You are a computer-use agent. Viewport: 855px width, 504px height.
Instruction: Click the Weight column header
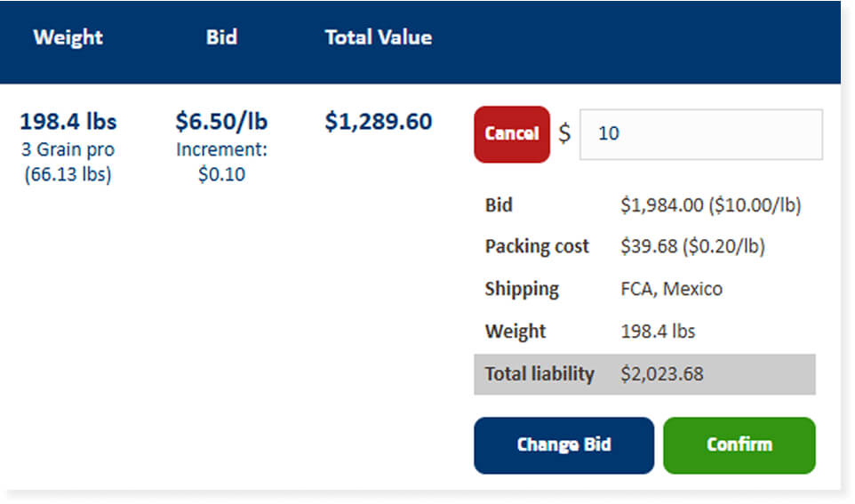point(68,37)
